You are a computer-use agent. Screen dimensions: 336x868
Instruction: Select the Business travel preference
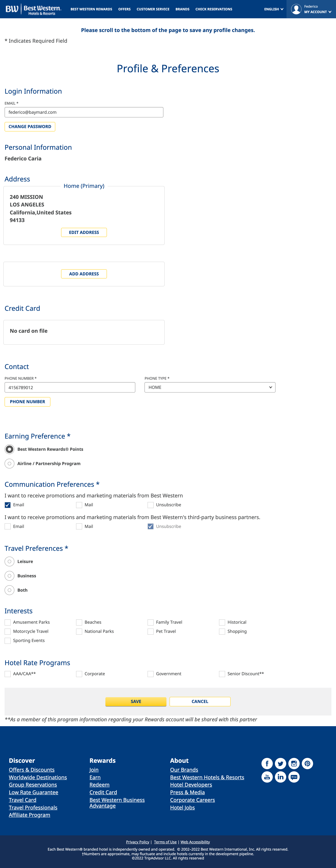(9, 576)
